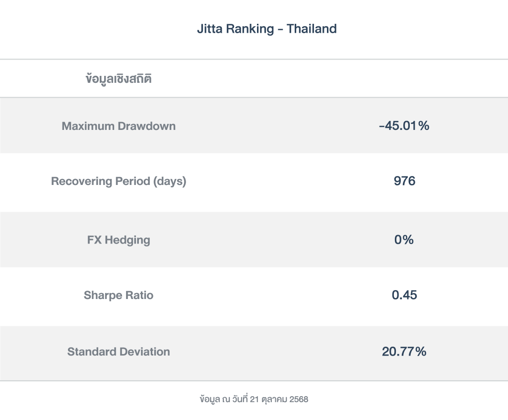Select the 976 recovering days value
The image size is (508, 420).
click(x=404, y=181)
